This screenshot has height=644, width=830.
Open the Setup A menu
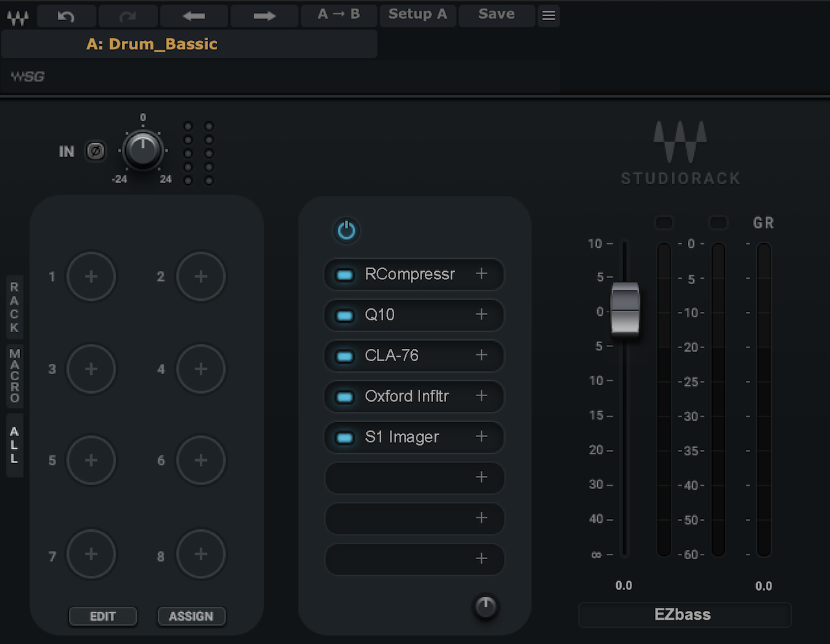[x=418, y=15]
